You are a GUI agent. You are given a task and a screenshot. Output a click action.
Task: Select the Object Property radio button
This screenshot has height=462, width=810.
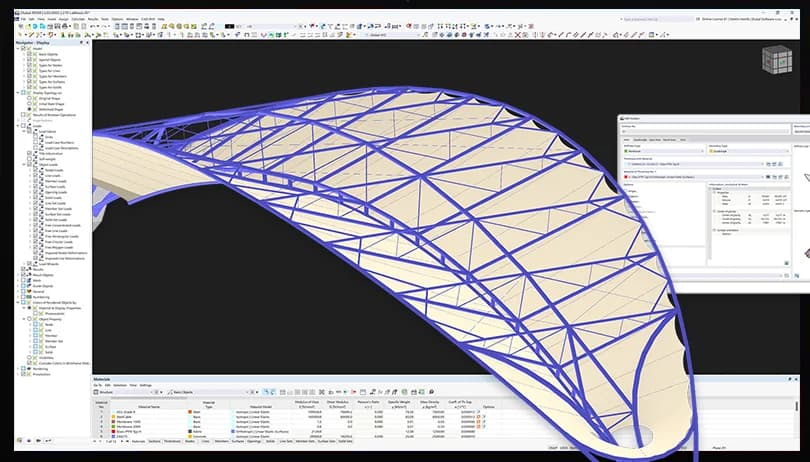[29, 319]
